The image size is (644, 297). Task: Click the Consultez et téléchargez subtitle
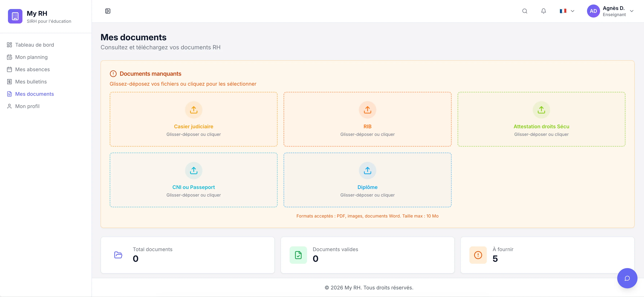point(160,47)
